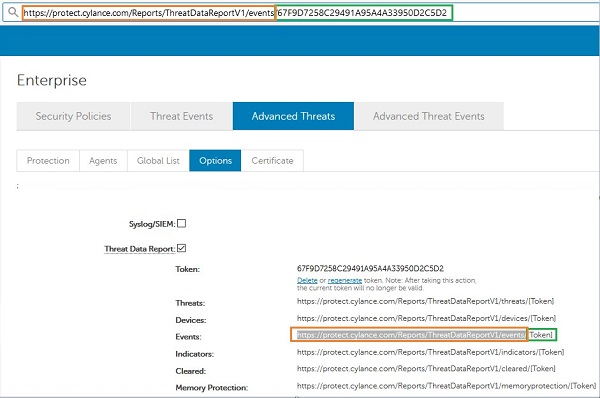Click the Cleared report URL text
This screenshot has height=398, width=600.
click(426, 369)
